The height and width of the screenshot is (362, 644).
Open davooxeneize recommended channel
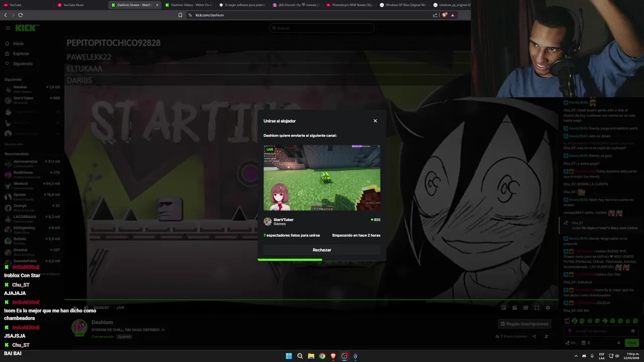click(x=32, y=163)
